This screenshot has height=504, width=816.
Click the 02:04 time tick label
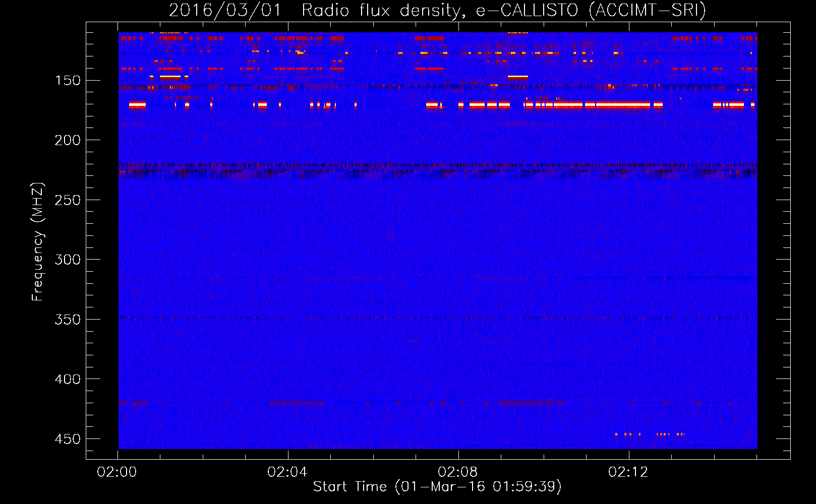click(287, 472)
